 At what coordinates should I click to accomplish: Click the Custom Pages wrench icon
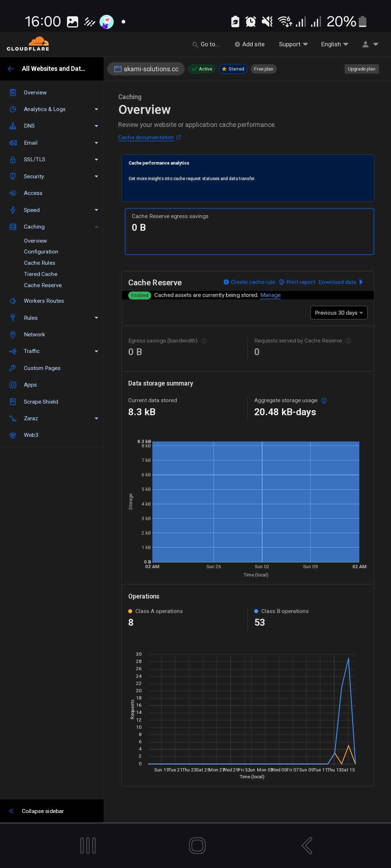[13, 368]
